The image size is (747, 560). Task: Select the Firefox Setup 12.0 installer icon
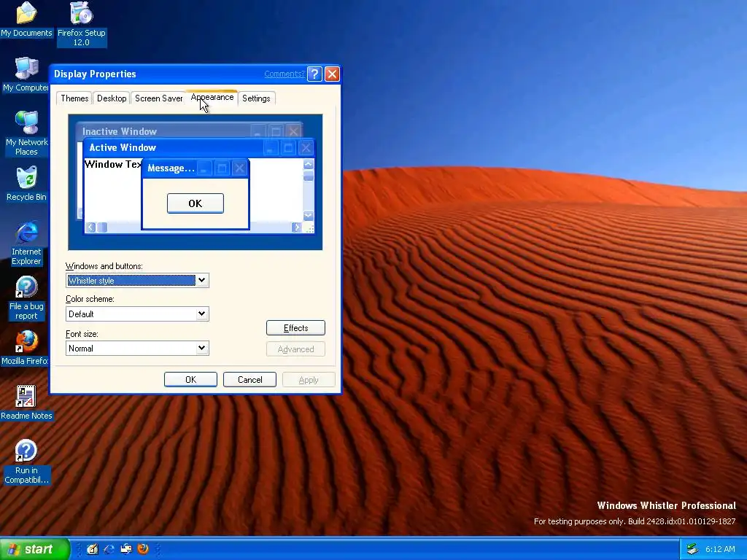pos(82,24)
